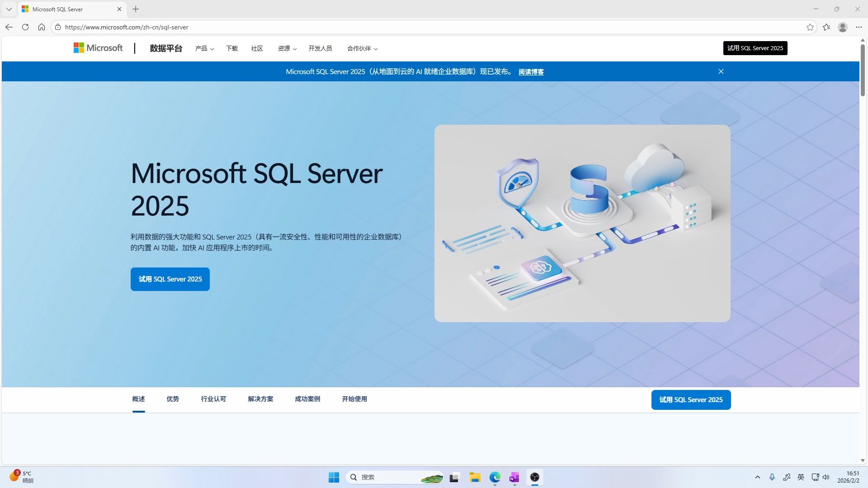This screenshot has width=868, height=488.
Task: Show hidden system tray icons
Action: click(x=758, y=477)
